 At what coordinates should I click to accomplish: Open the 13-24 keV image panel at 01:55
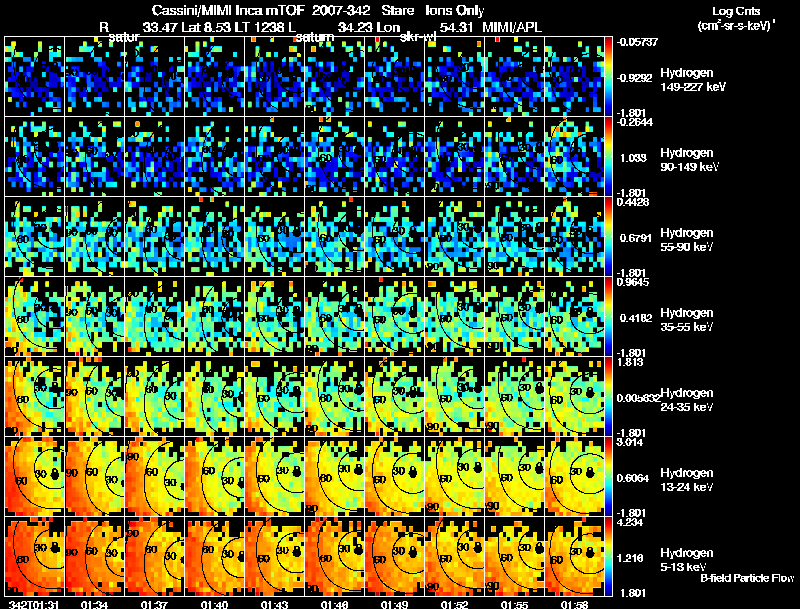(x=515, y=476)
